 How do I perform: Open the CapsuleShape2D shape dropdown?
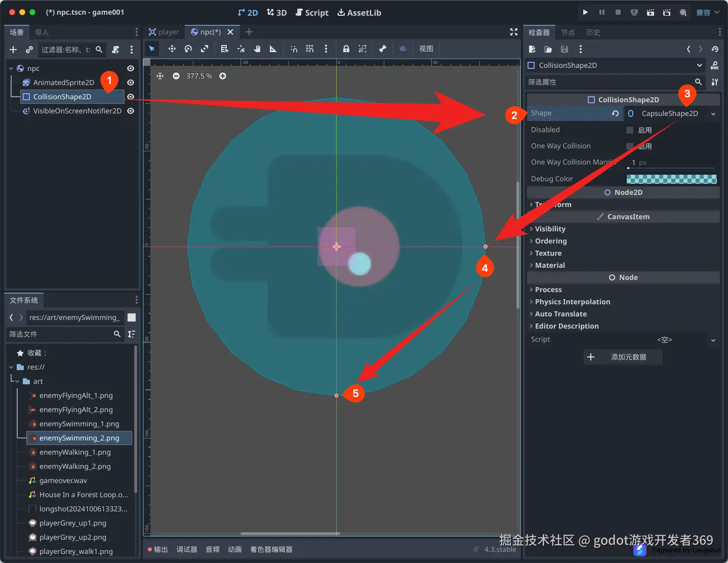[x=713, y=114]
